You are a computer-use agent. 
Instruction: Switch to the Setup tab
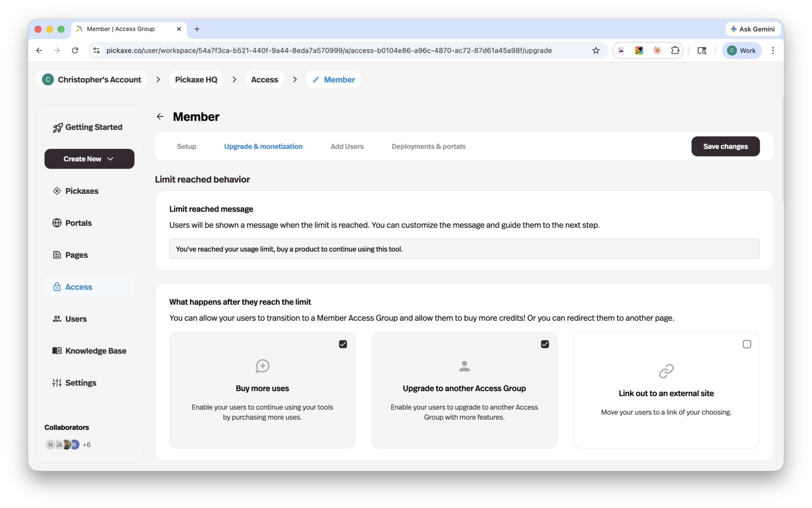pos(186,146)
